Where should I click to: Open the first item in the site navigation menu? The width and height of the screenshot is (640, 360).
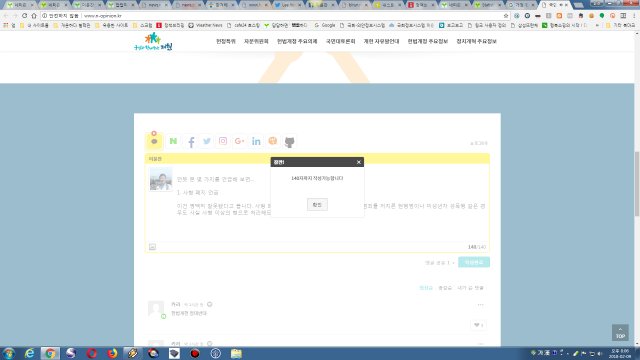click(226, 41)
